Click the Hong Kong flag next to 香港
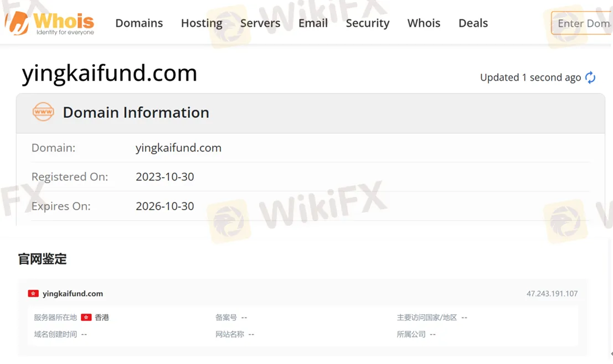 (86, 317)
